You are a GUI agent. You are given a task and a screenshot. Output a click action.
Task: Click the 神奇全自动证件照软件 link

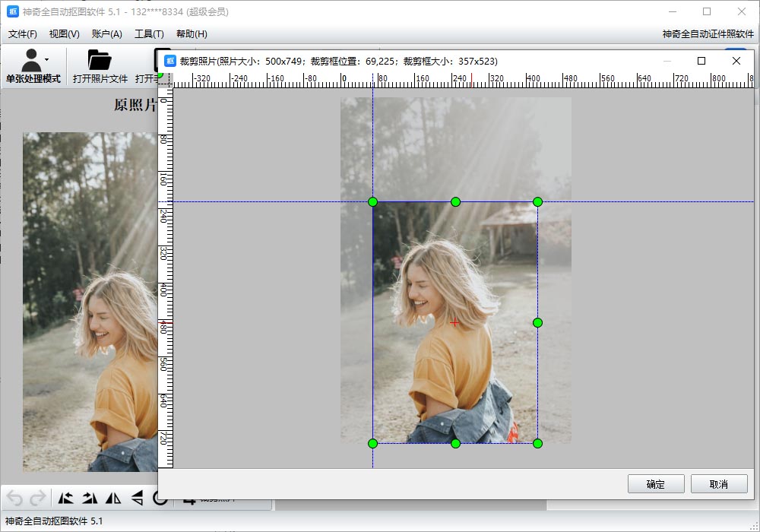708,34
